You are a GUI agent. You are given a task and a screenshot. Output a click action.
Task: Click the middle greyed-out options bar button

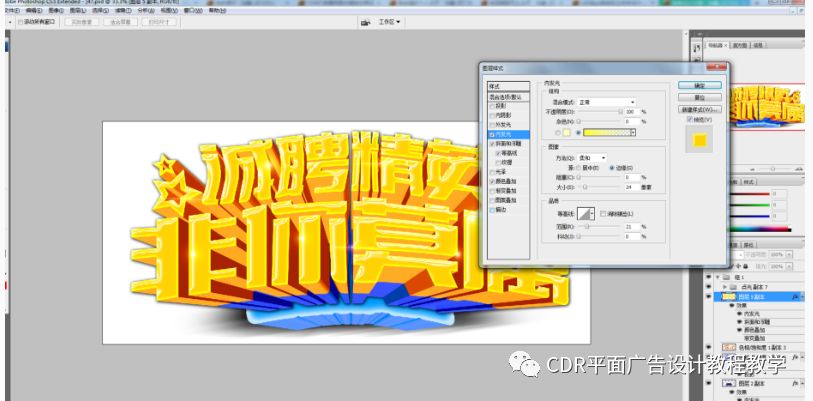point(120,22)
